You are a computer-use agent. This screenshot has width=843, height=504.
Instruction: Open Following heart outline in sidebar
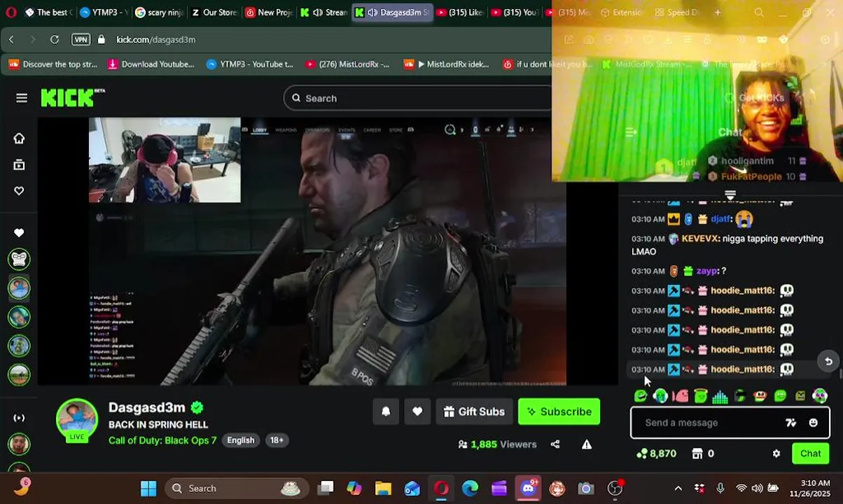19,191
